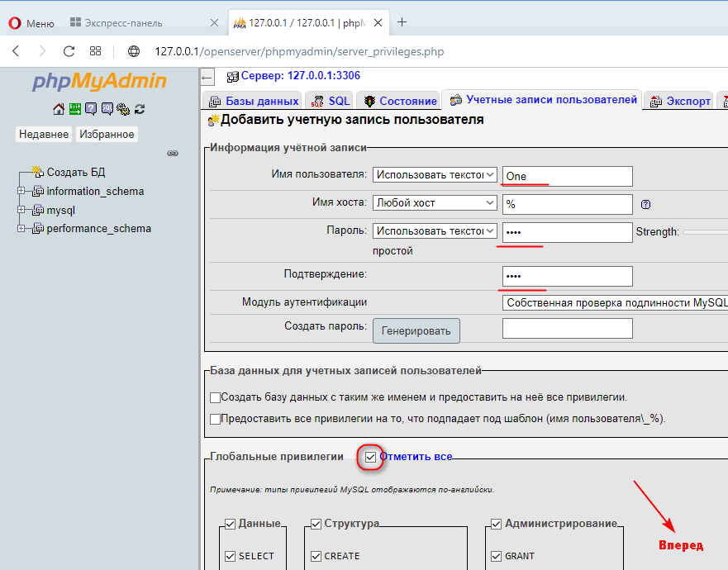Click the Opera Меню icon
Image resolution: width=728 pixels, height=570 pixels.
pyautogui.click(x=15, y=23)
